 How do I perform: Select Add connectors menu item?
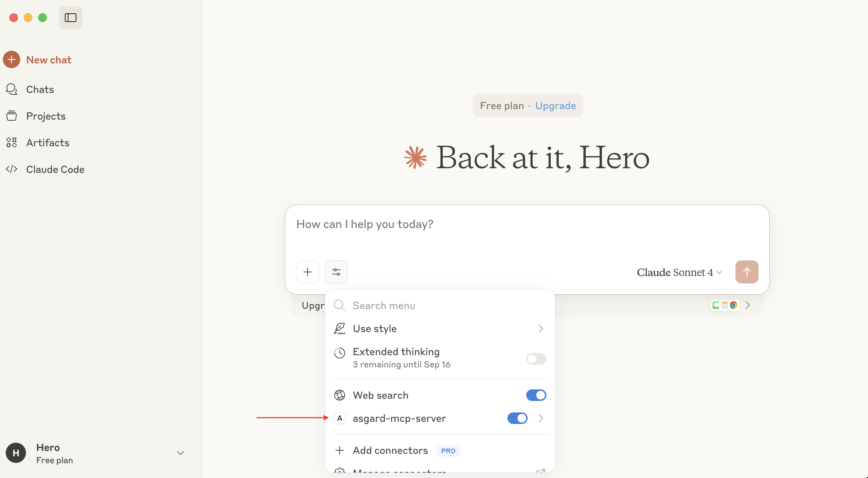390,451
